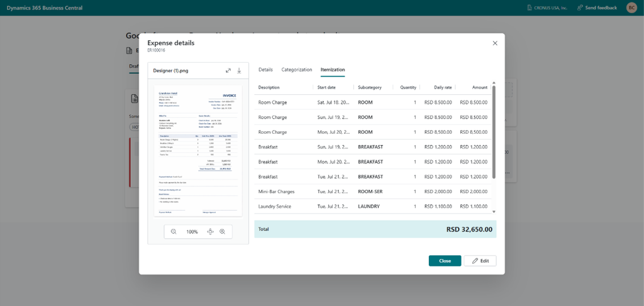
Task: Select the Laundry Service row
Action: (373, 206)
